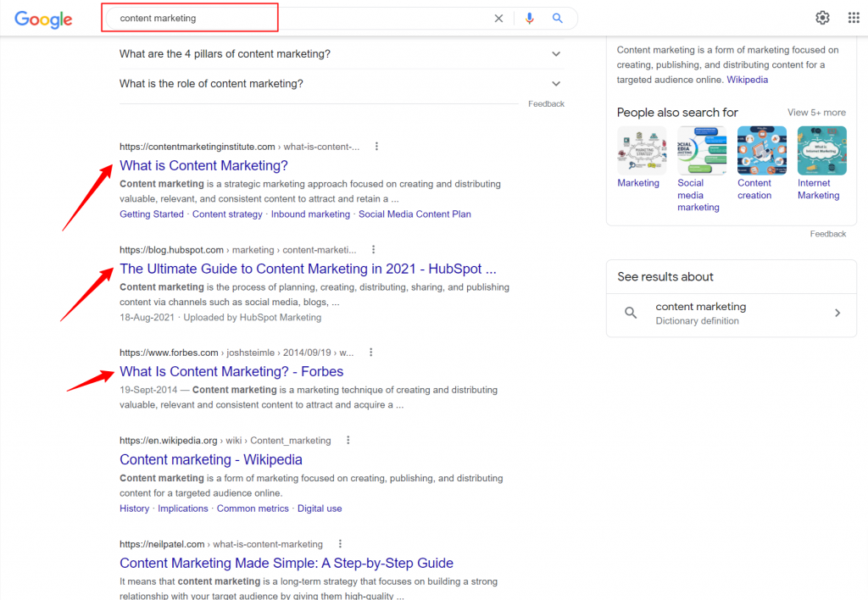Open Wikipedia 'Implications' sitelink
This screenshot has width=868, height=600.
click(x=183, y=508)
